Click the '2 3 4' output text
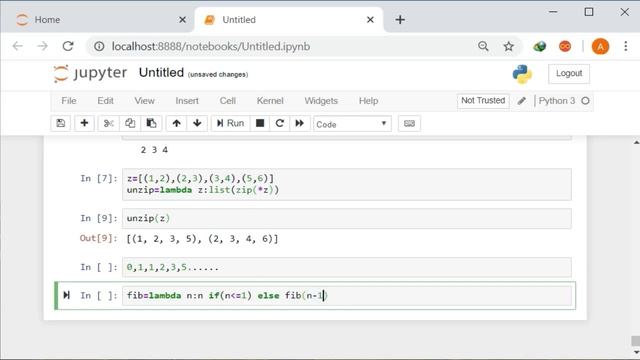The width and height of the screenshot is (640, 360). pyautogui.click(x=154, y=150)
